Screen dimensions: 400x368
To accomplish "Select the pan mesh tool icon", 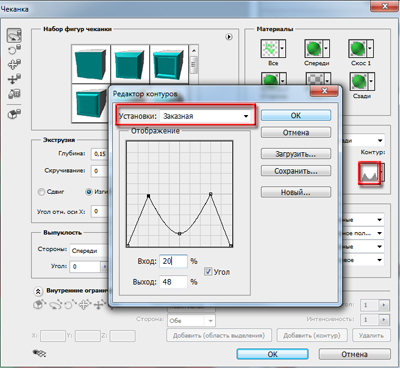I will pos(14,64).
